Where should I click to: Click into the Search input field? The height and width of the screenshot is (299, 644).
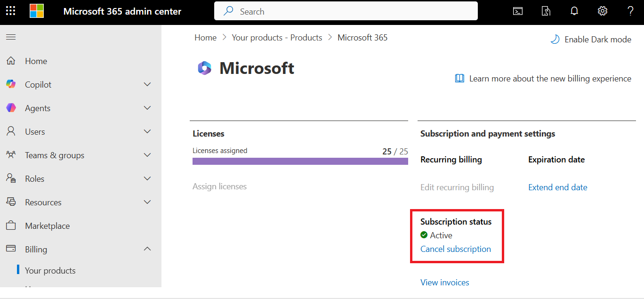click(x=346, y=11)
